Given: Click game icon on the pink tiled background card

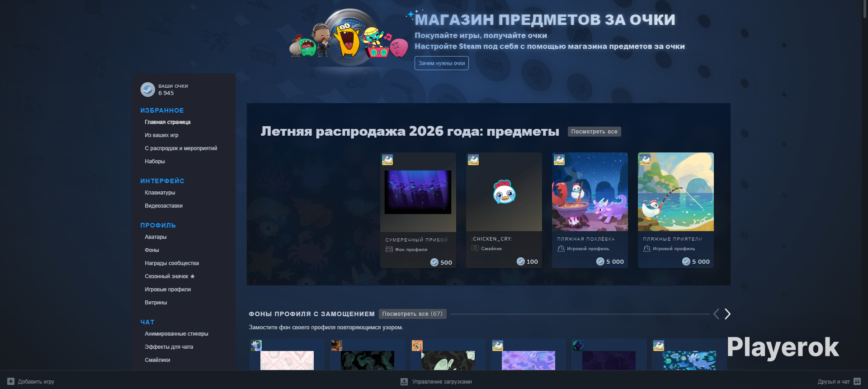Looking at the screenshot, I should (x=256, y=346).
